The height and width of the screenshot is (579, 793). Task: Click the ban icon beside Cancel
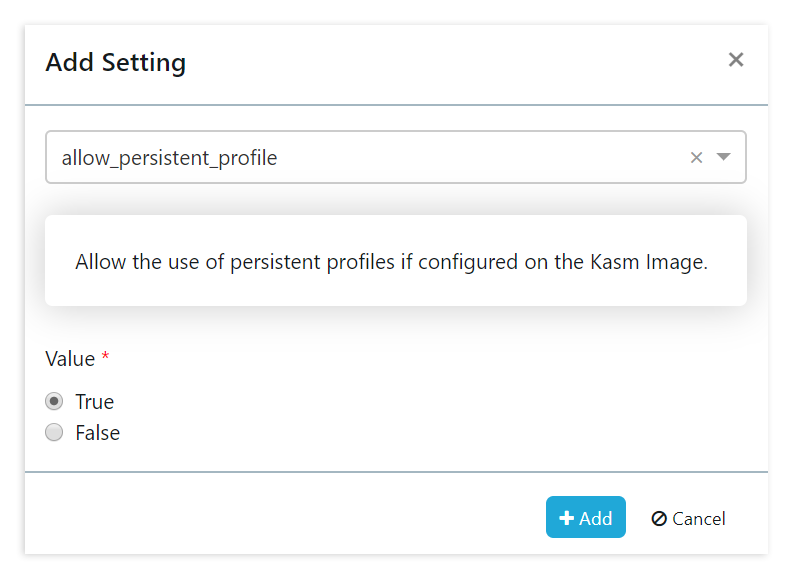(x=659, y=518)
